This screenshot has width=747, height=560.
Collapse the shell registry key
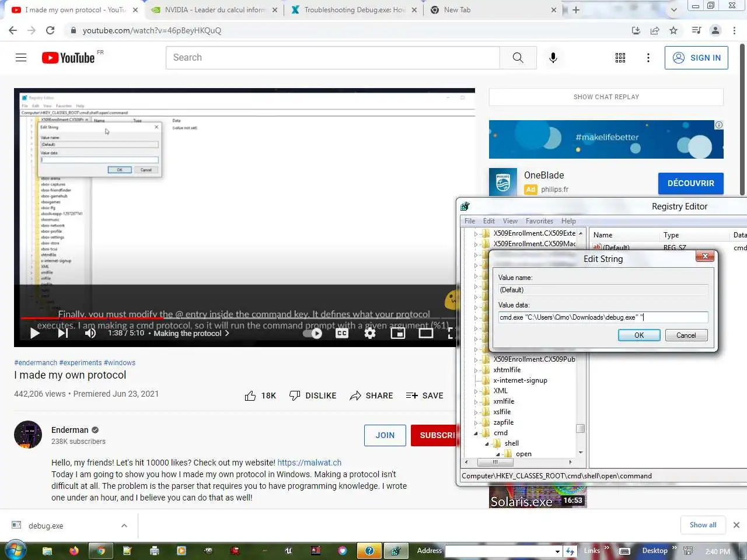(x=487, y=443)
